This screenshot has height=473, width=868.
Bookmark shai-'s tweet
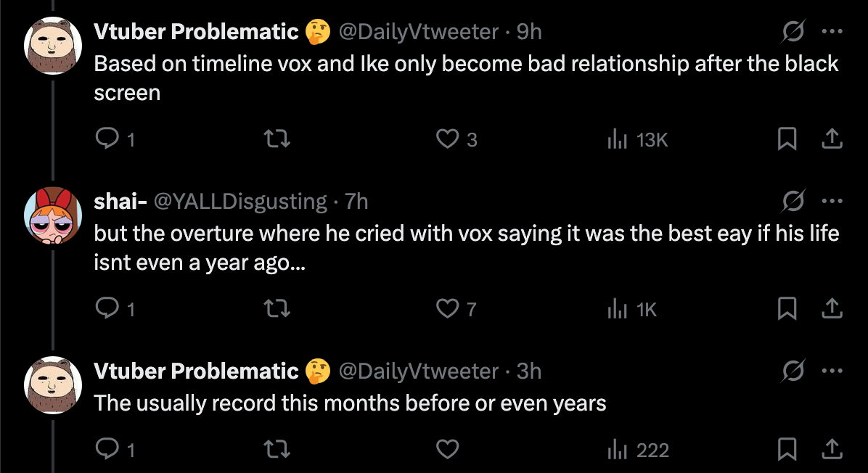pyautogui.click(x=787, y=309)
